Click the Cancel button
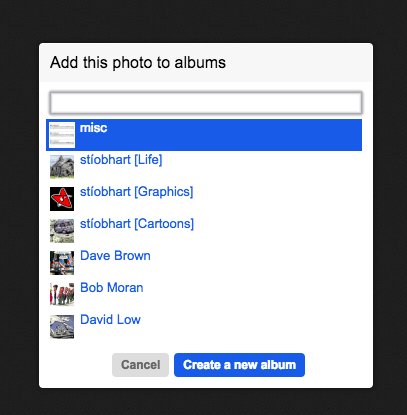 (140, 365)
